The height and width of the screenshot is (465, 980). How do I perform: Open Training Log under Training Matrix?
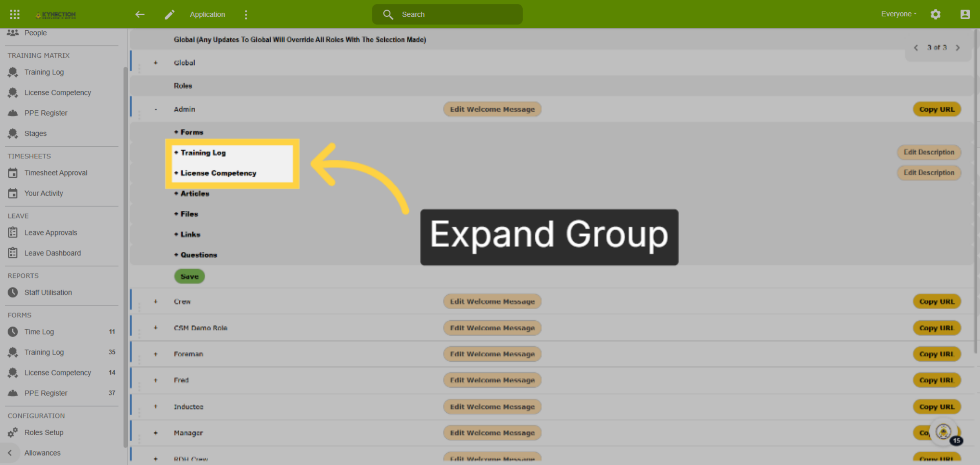44,72
